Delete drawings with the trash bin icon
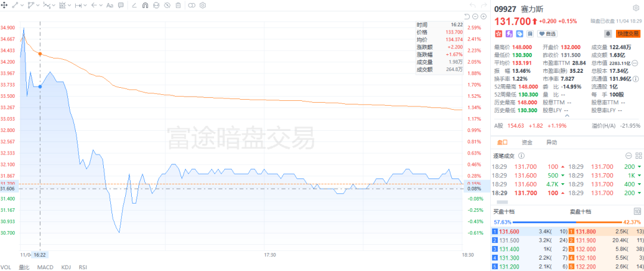The image size is (644, 271). point(178,5)
